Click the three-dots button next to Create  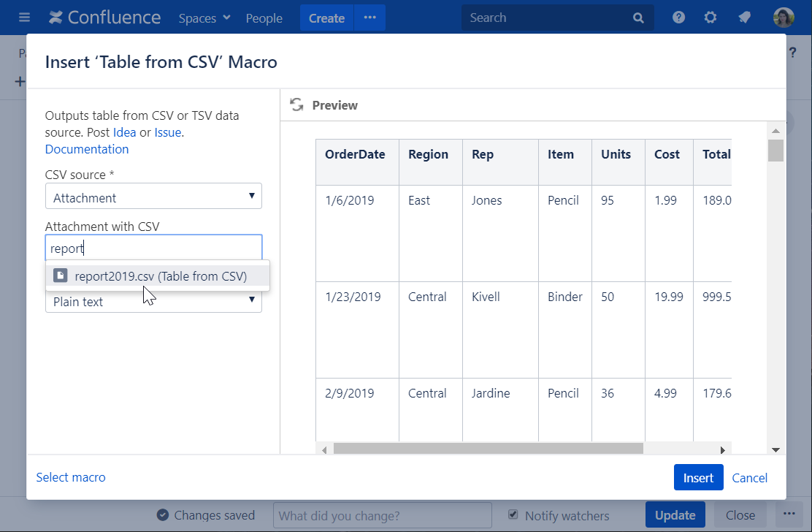click(x=369, y=18)
